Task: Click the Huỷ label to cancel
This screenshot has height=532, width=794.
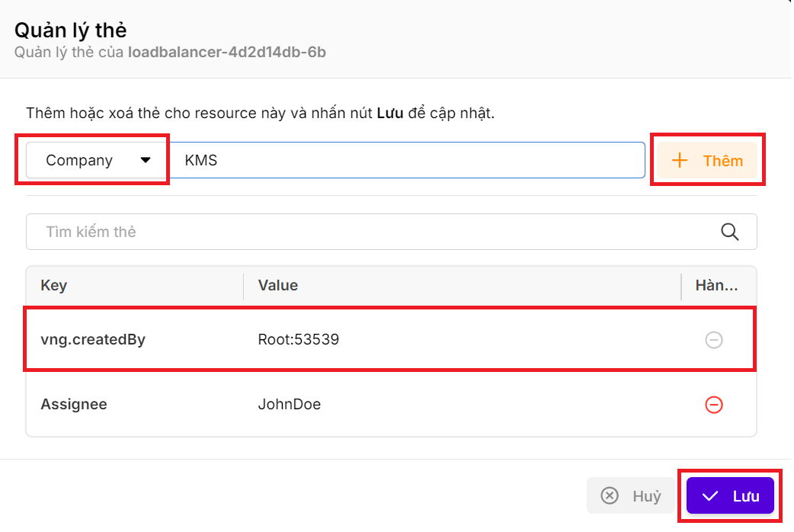Action: coord(646,496)
